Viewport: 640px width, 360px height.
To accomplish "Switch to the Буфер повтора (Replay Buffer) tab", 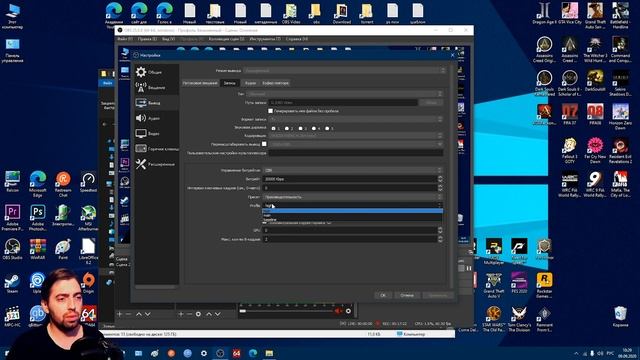I will coord(276,83).
